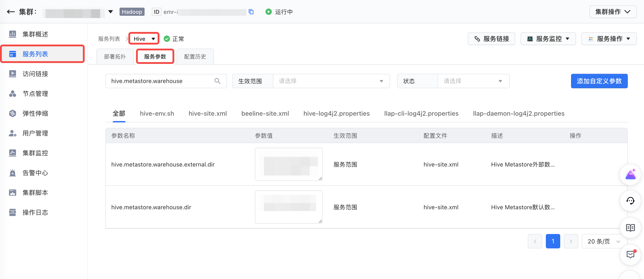Open the feedback message icon
Viewport: 644px width, 279px height.
(x=630, y=254)
